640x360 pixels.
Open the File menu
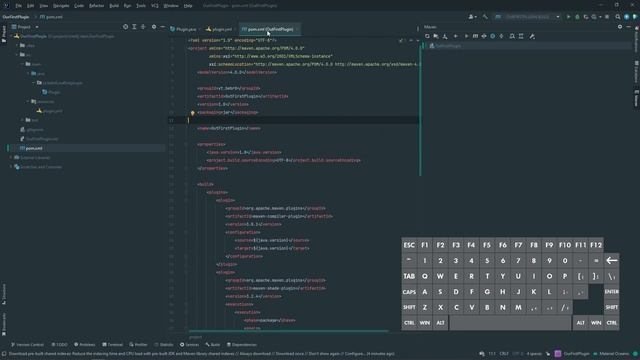coord(19,6)
